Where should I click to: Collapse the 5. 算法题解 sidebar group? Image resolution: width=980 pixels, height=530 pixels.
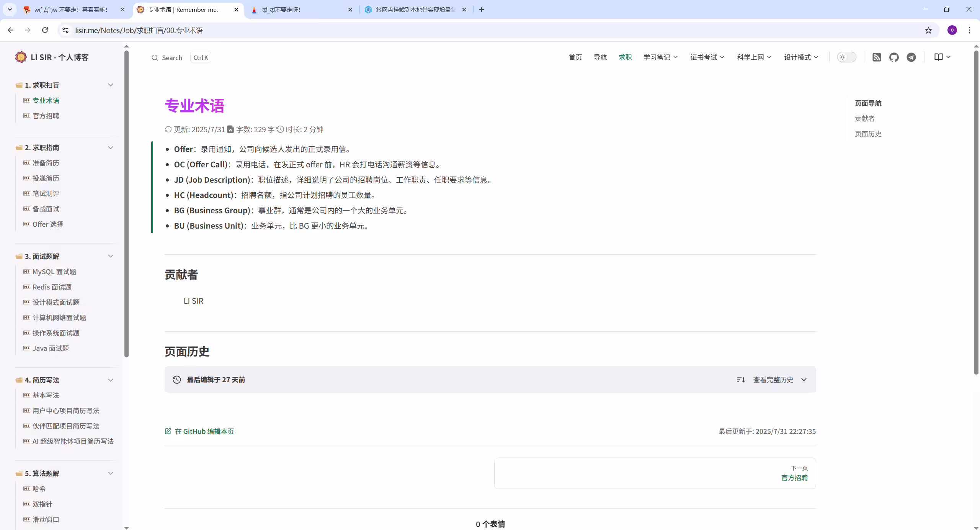(111, 473)
